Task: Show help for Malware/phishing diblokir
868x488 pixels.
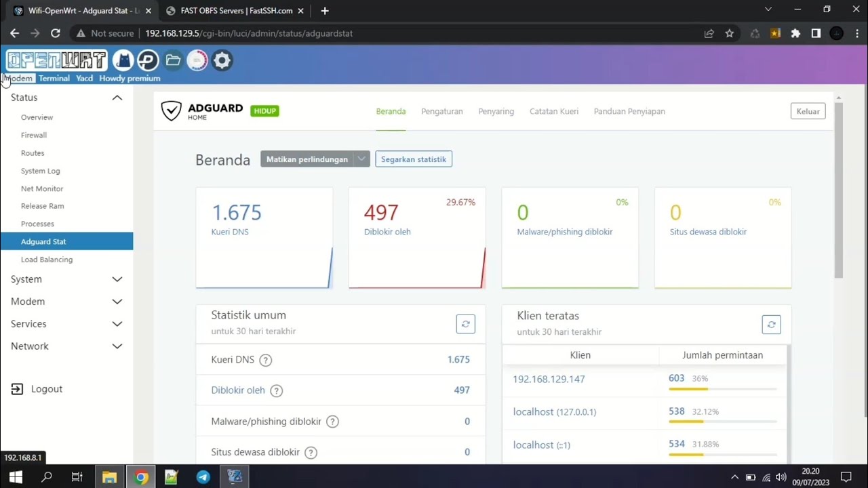Action: coord(332,422)
